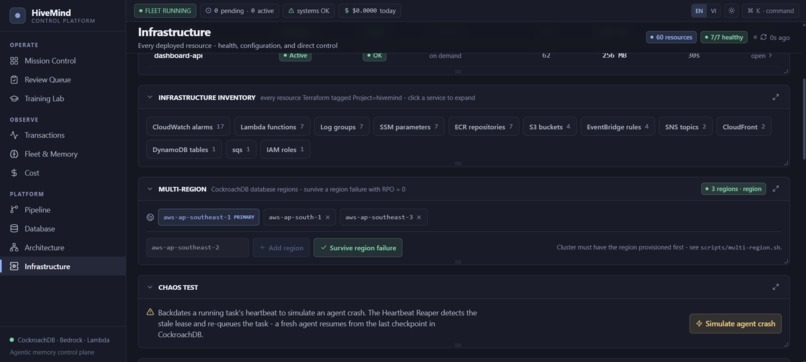Image resolution: width=806 pixels, height=362 pixels.
Task: Click the page vertical scrollbar
Action: click(803, 118)
